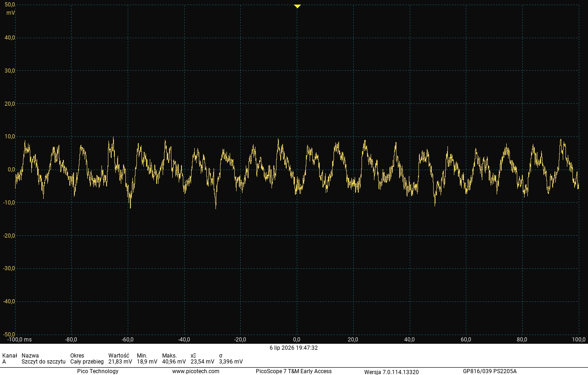
Task: Select the Nazwa column header
Action: (30, 356)
